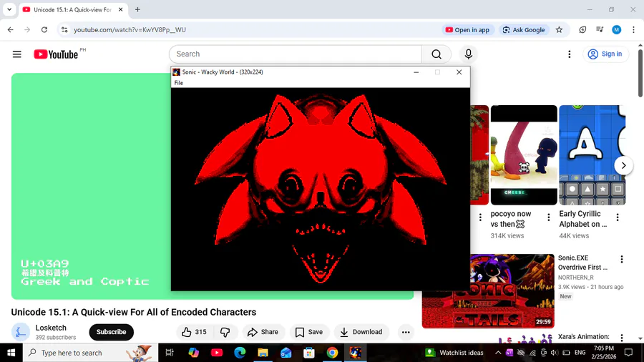Launch Microsoft Edge from taskbar
Screen dimensions: 644x362
[240, 353]
